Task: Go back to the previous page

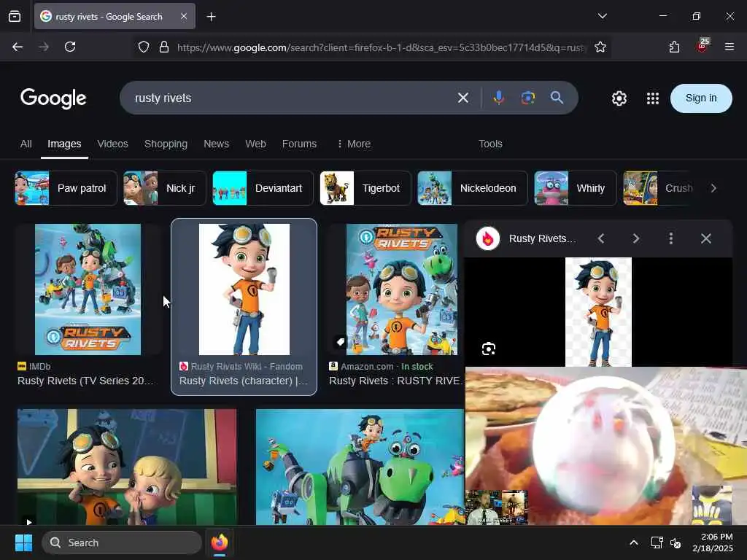Action: point(18,47)
